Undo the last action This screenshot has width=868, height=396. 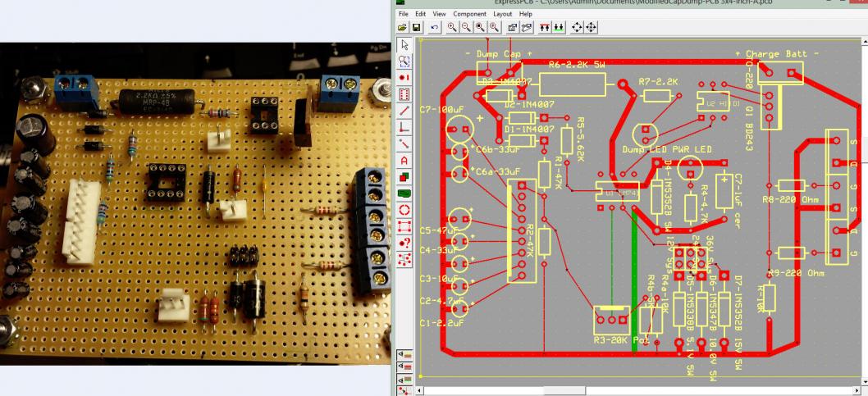tap(435, 27)
